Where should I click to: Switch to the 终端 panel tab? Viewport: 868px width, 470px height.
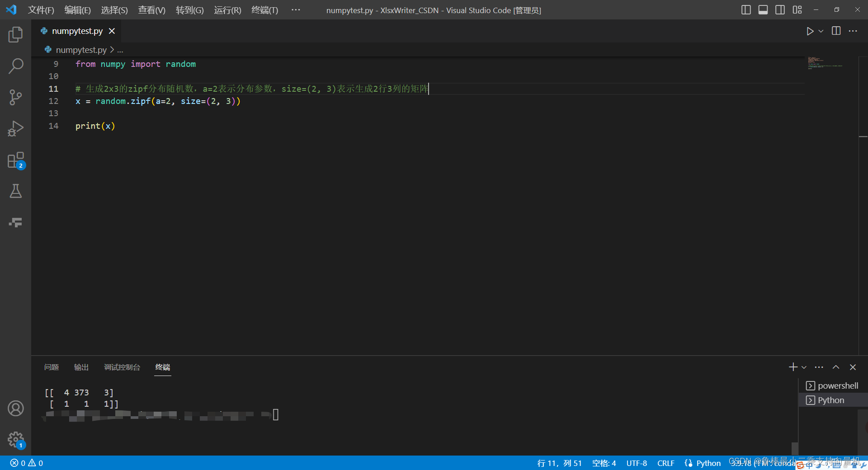pos(163,367)
